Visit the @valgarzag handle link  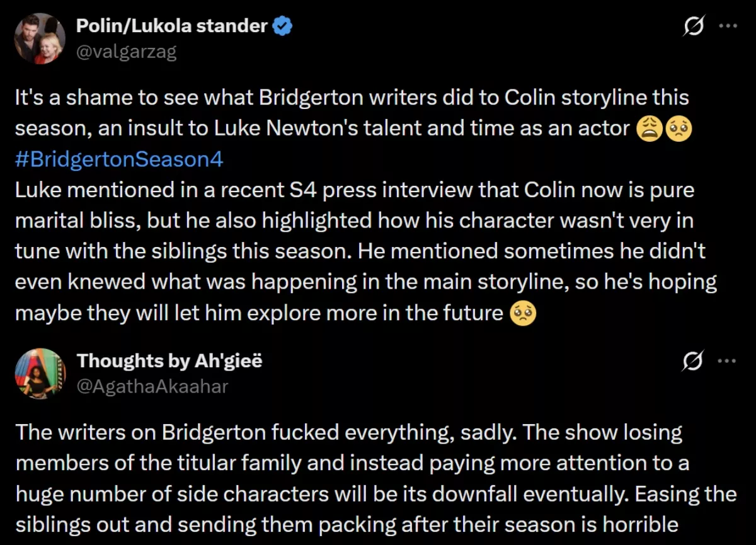tap(126, 51)
